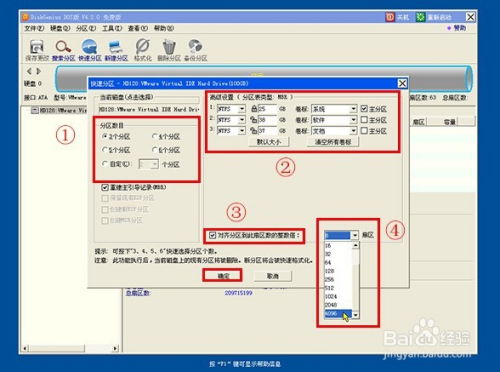500x372 pixels.
Task: Check the primary partition box for the second partition
Action: 364,120
